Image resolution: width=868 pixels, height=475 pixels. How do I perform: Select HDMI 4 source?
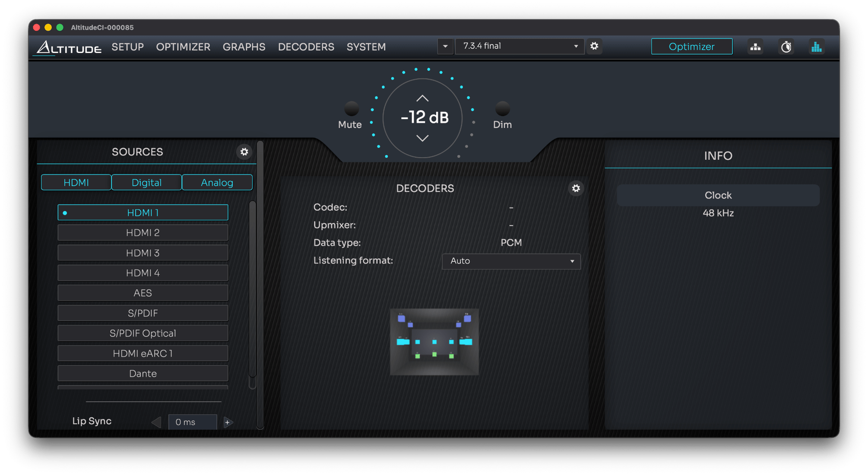(143, 273)
